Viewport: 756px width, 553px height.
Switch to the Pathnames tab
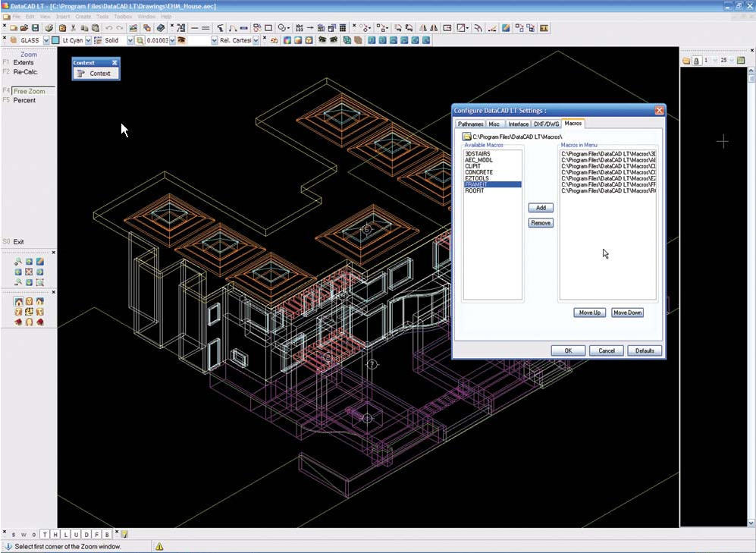(470, 124)
